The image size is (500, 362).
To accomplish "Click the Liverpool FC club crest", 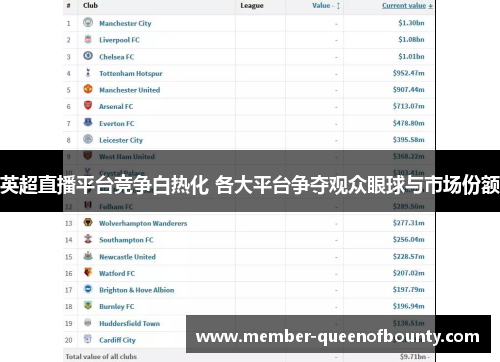I will coord(88,39).
